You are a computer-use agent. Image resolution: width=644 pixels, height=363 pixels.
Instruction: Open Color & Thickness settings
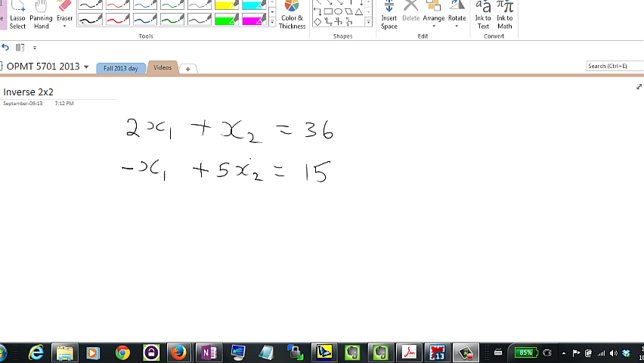tap(292, 15)
